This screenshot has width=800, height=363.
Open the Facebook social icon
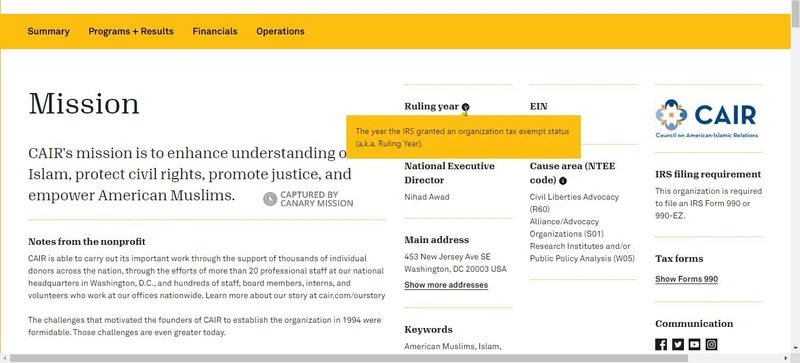click(661, 344)
